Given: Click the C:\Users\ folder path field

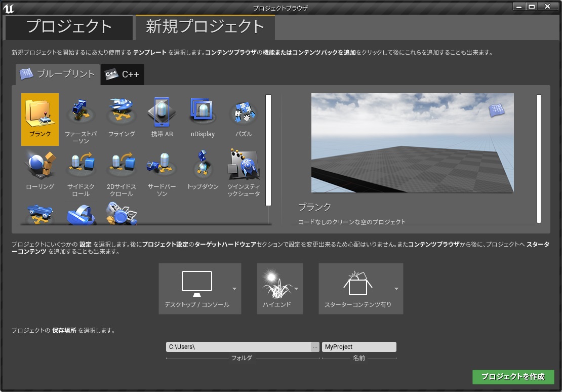Looking at the screenshot, I should 238,347.
